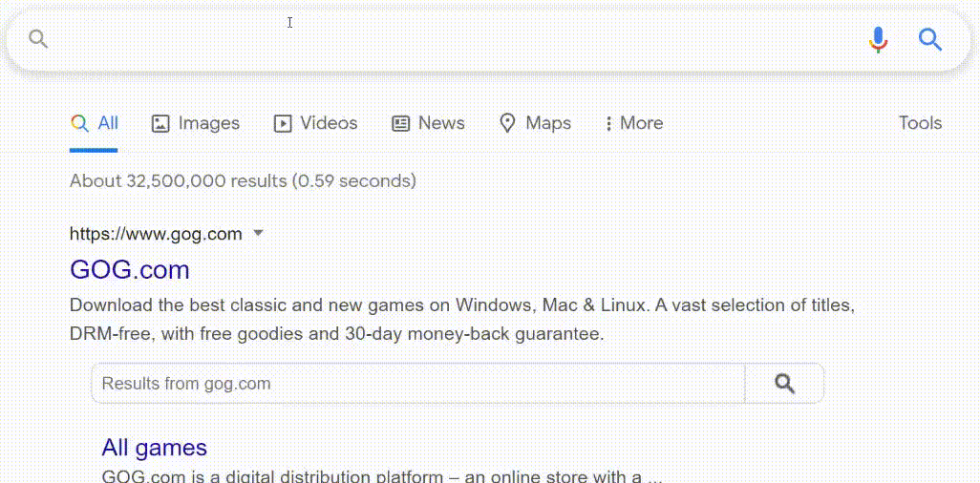Click the snippet text starting 'Download the best classic'
This screenshot has width=980, height=483.
(x=462, y=305)
